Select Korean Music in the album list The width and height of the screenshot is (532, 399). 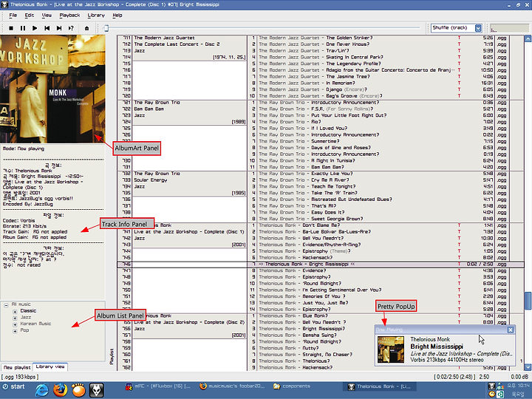point(35,324)
